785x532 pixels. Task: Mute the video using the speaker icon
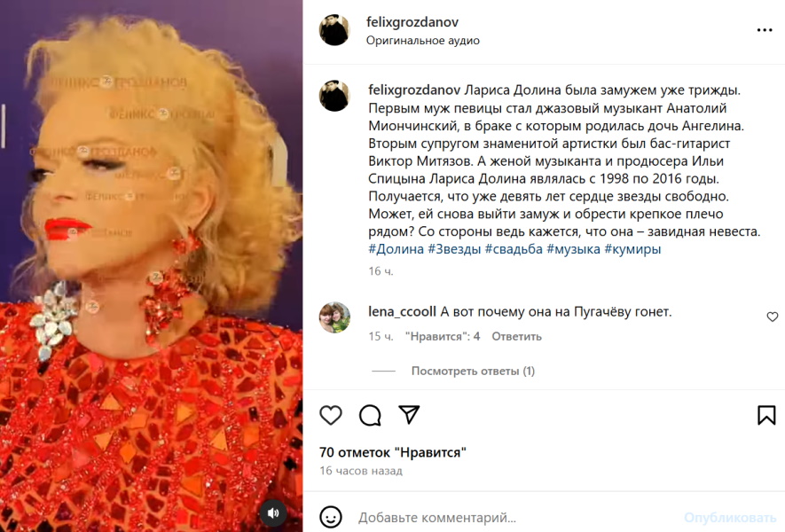[x=273, y=513]
